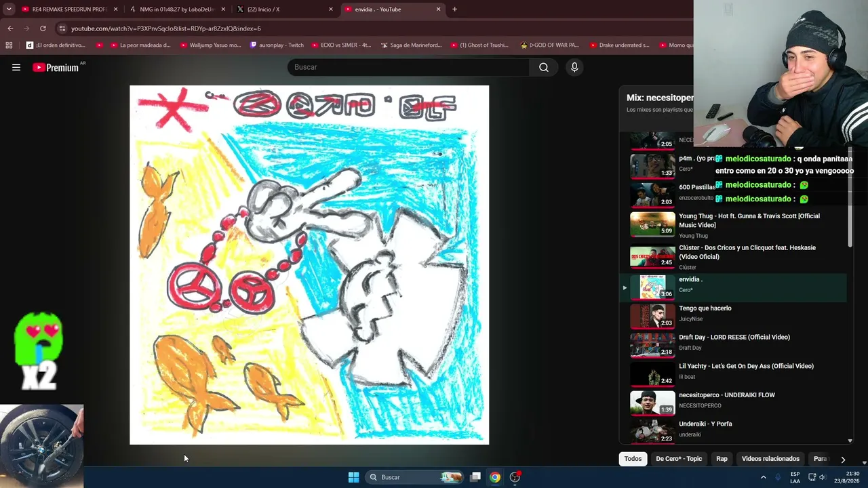Screen dimensions: 868x488
Task: Open the Chrome apps grid icon
Action: 9,45
